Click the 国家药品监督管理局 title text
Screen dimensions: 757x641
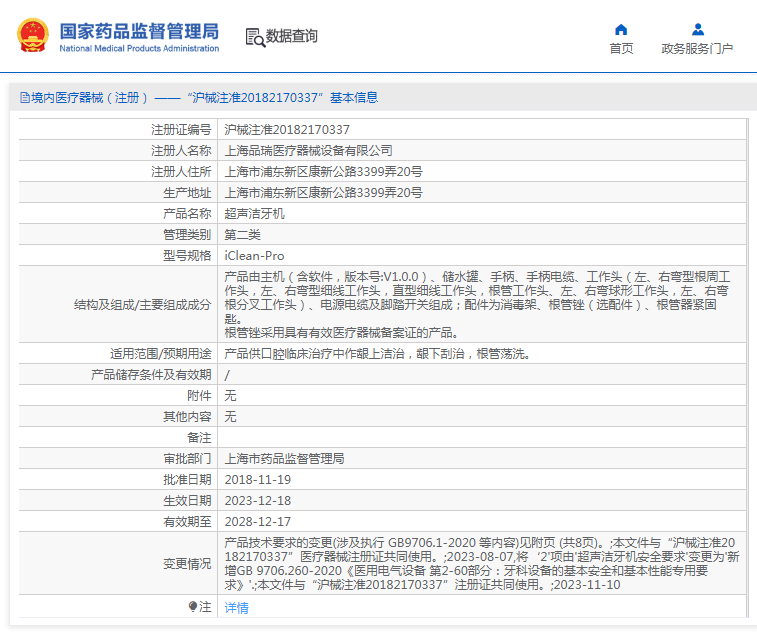click(x=139, y=31)
